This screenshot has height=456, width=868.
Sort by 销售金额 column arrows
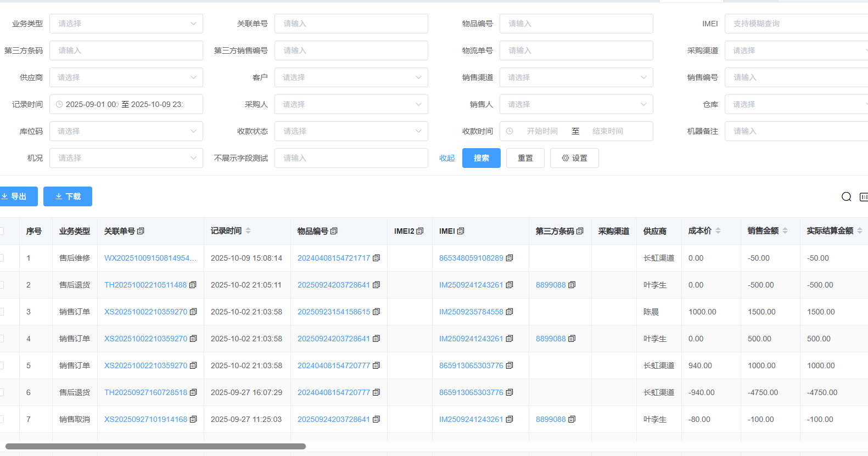click(x=785, y=231)
